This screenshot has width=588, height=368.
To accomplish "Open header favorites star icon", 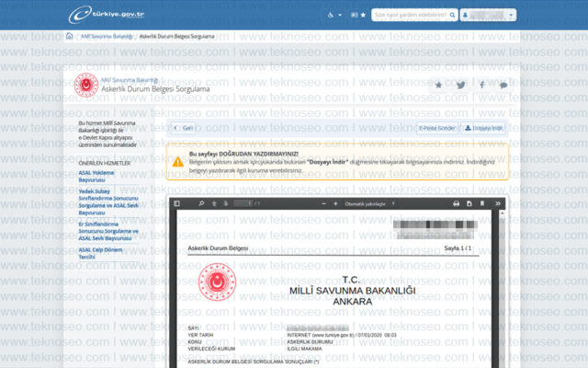I will pos(363,15).
